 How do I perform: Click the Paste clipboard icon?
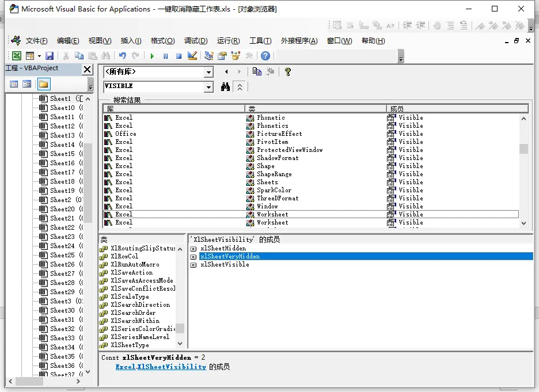[93, 56]
